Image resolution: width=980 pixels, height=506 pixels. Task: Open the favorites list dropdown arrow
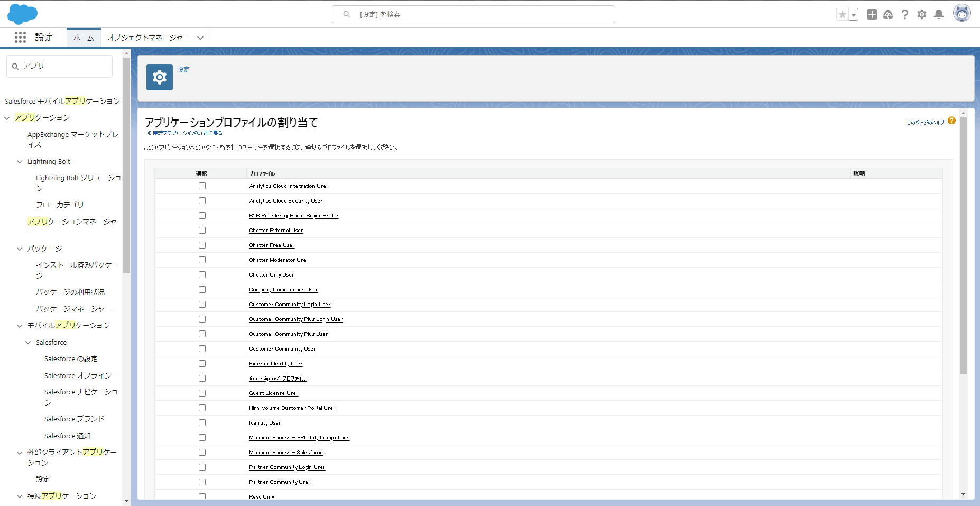pyautogui.click(x=853, y=14)
